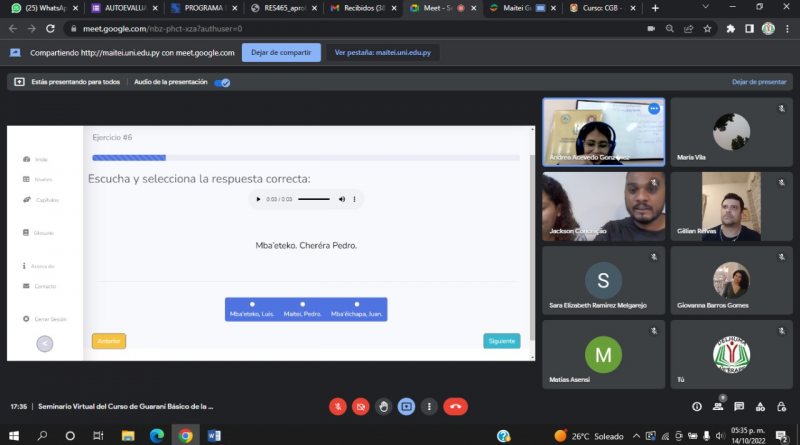
Task: Click the camera off button
Action: click(360, 406)
